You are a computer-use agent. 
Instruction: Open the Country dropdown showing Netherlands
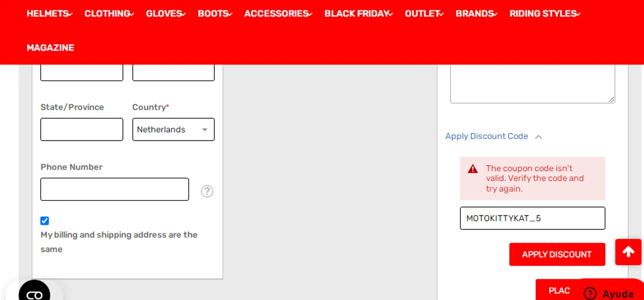[173, 130]
